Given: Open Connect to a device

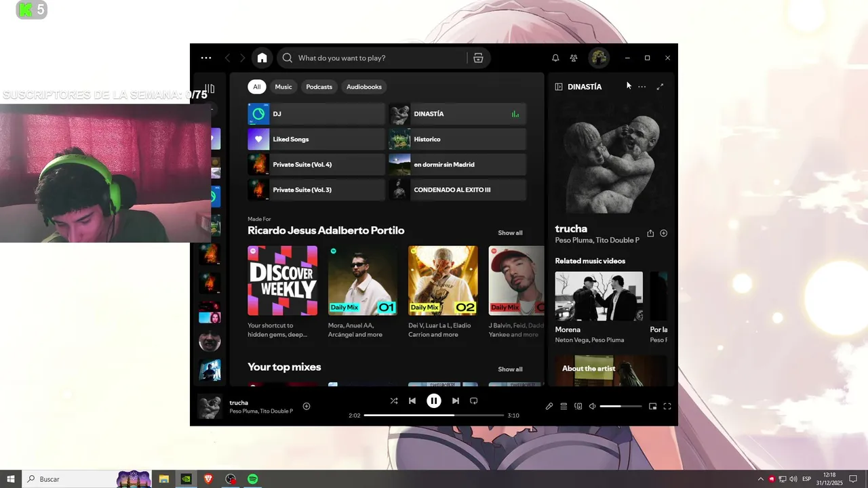Looking at the screenshot, I should point(578,406).
